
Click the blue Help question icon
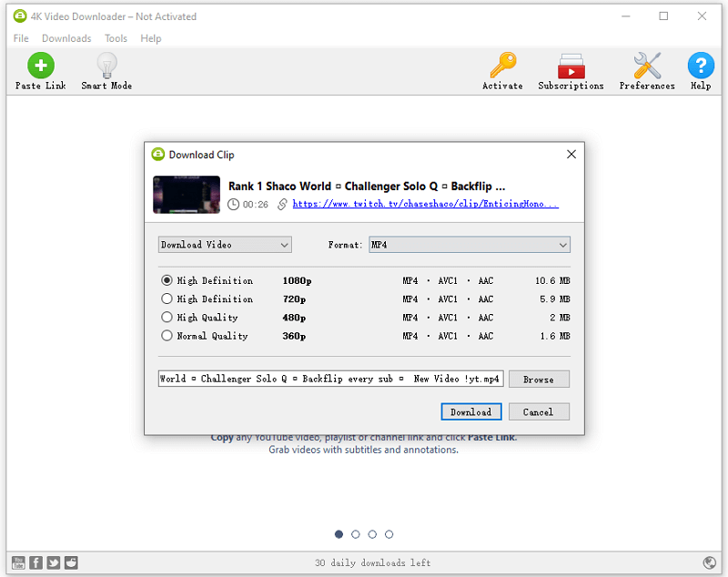[x=701, y=65]
